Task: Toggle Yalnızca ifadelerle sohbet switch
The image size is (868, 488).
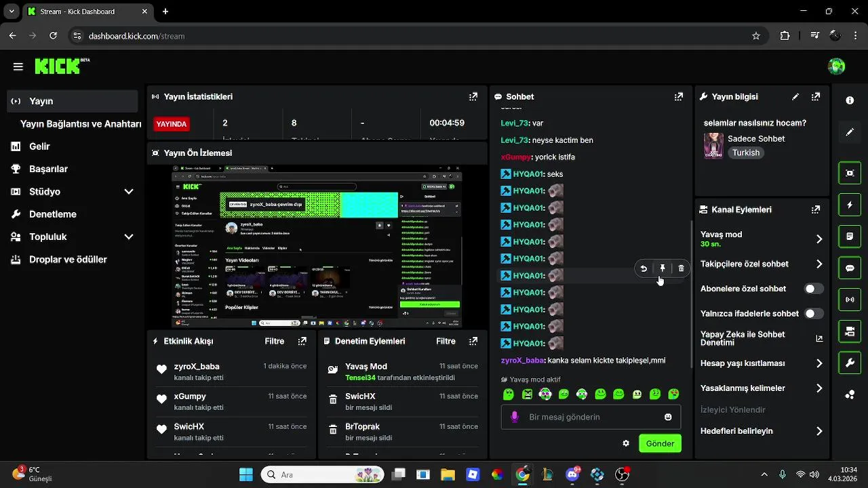Action: [x=814, y=314]
